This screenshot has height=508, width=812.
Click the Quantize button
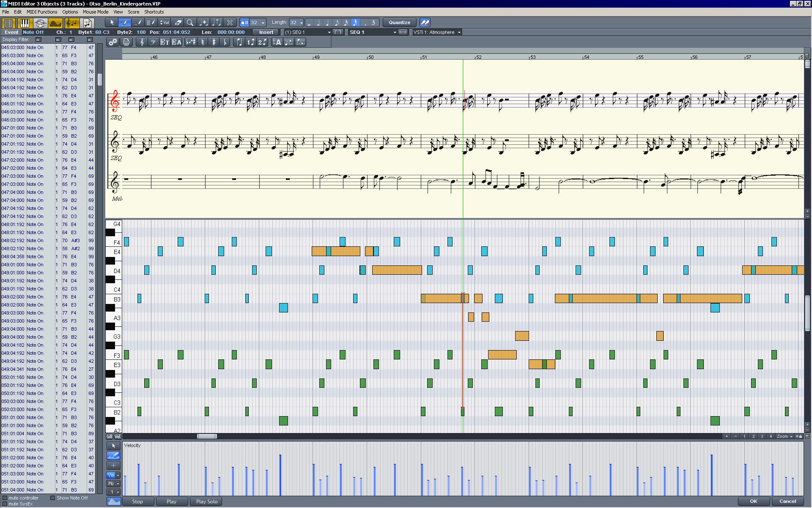[399, 22]
